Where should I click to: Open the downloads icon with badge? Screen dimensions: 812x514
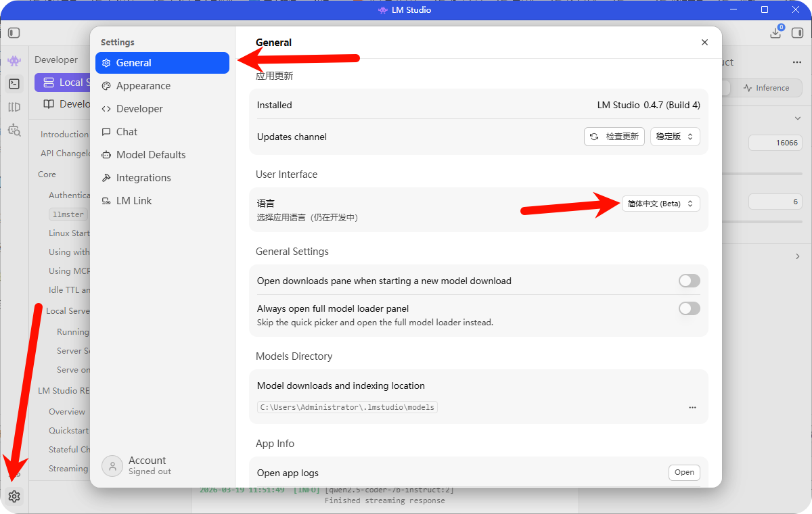pos(776,32)
